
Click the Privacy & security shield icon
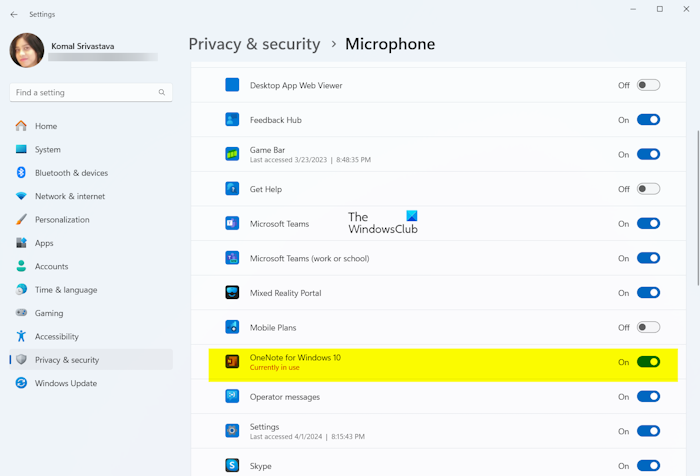(x=21, y=359)
